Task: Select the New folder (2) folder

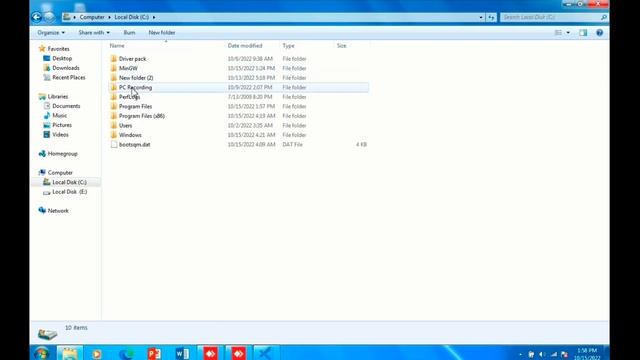Action: pos(136,78)
